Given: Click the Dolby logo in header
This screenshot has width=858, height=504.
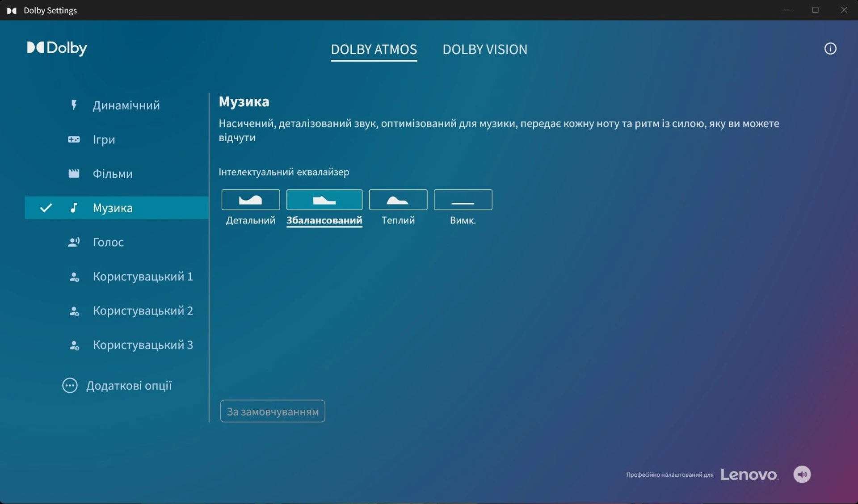Looking at the screenshot, I should (57, 48).
